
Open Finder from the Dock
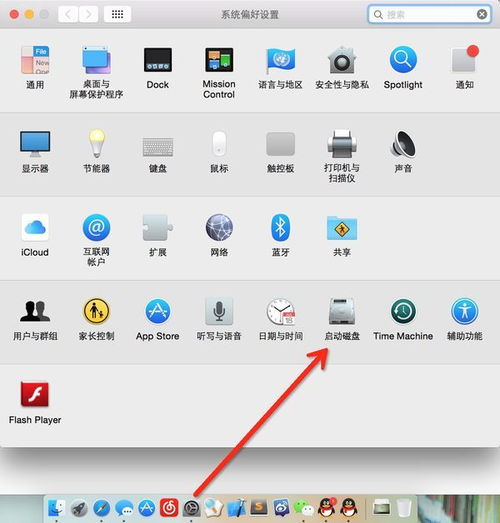pyautogui.click(x=56, y=508)
